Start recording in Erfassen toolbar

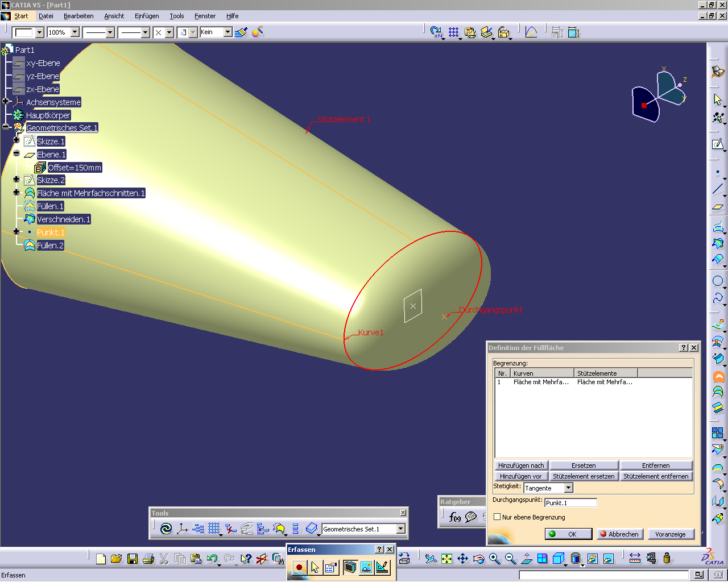[x=299, y=567]
